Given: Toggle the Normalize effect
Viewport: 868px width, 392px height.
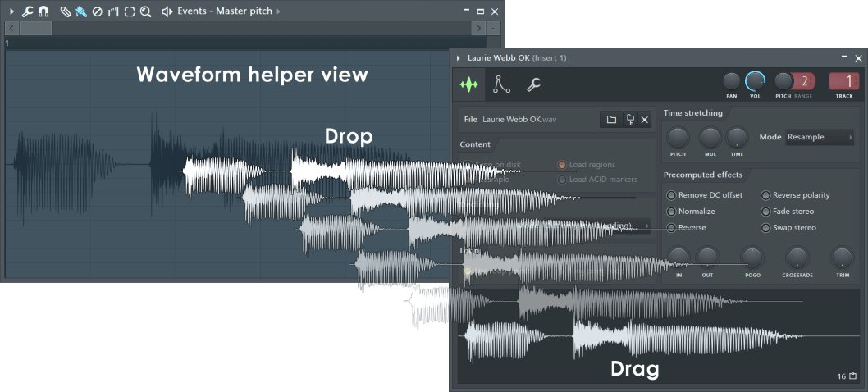Looking at the screenshot, I should point(671,212).
